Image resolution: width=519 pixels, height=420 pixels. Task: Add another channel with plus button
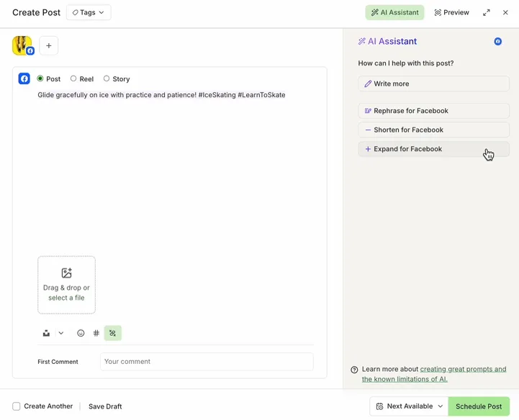[x=49, y=45]
